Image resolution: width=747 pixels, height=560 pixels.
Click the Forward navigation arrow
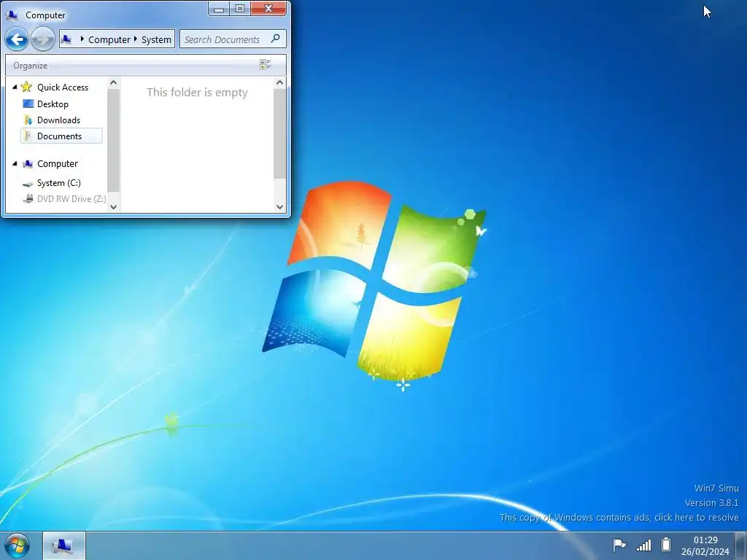(42, 39)
